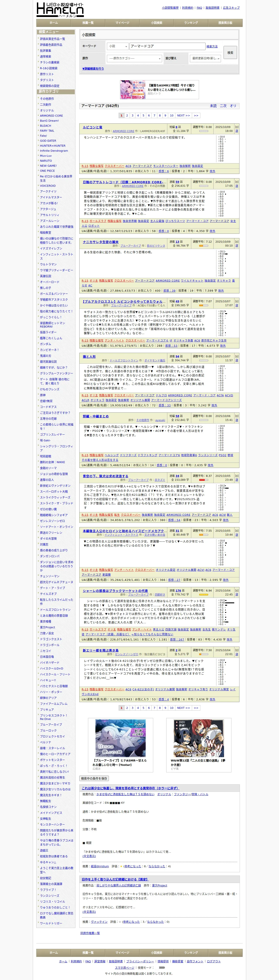Click the ASMR advertisement banner image
This screenshot has width=279, height=980.
point(133,90)
